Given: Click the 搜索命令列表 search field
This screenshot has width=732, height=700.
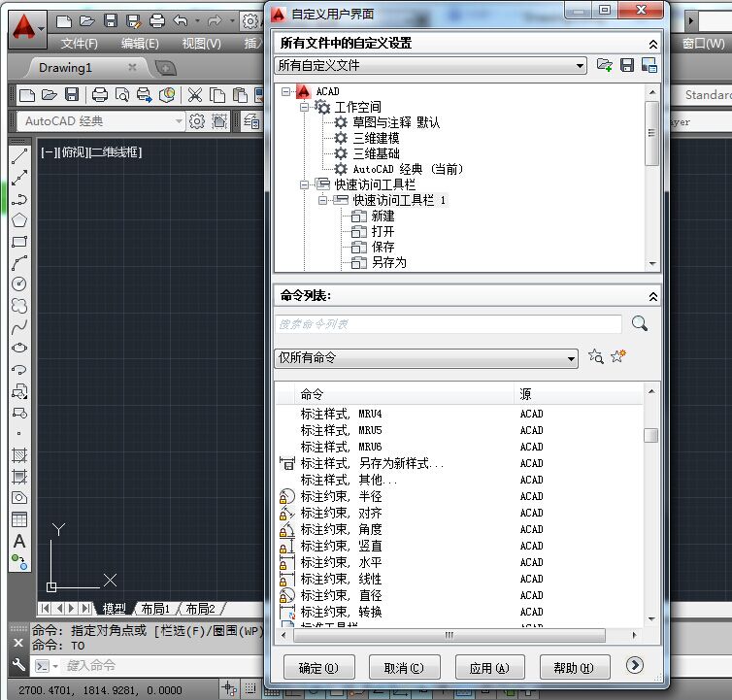Looking at the screenshot, I should pyautogui.click(x=449, y=324).
